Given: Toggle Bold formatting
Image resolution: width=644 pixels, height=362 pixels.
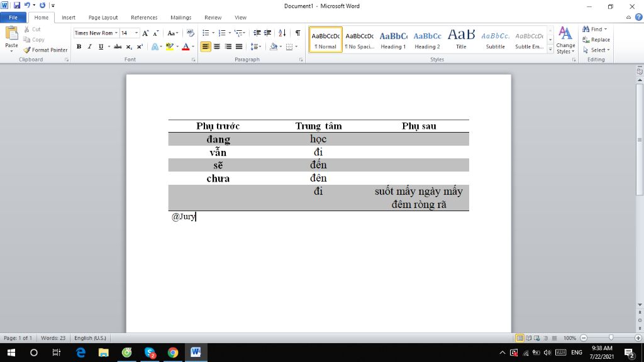Looking at the screenshot, I should point(79,47).
